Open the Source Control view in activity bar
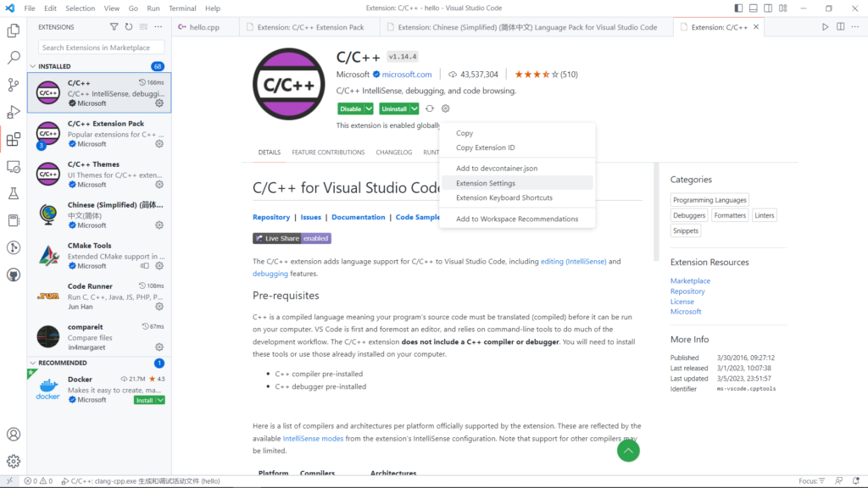The image size is (868, 488). [14, 85]
